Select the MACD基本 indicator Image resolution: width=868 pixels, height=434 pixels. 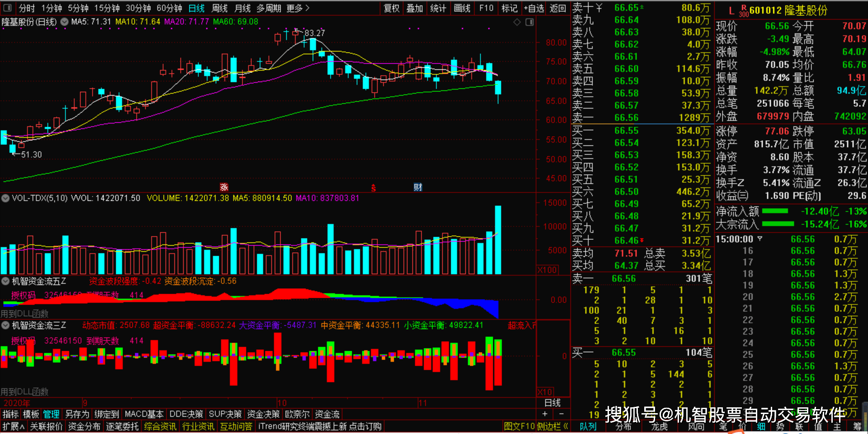click(x=144, y=414)
